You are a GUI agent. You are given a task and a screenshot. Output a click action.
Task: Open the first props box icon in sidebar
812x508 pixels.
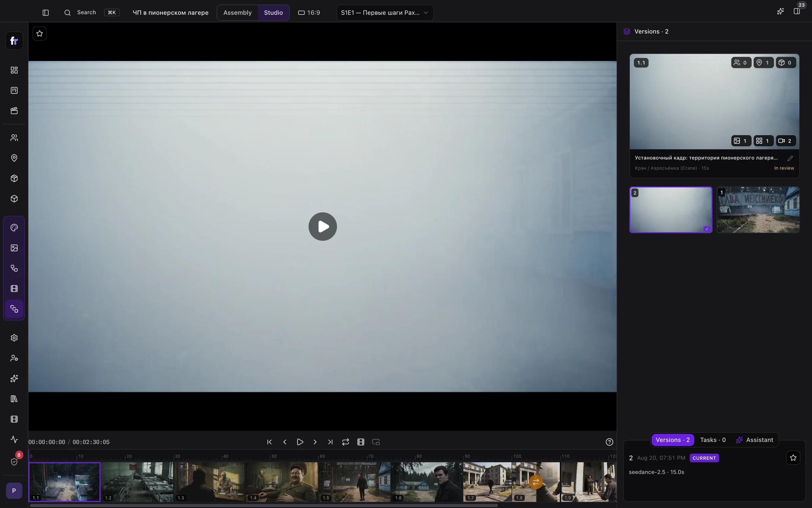pyautogui.click(x=14, y=178)
